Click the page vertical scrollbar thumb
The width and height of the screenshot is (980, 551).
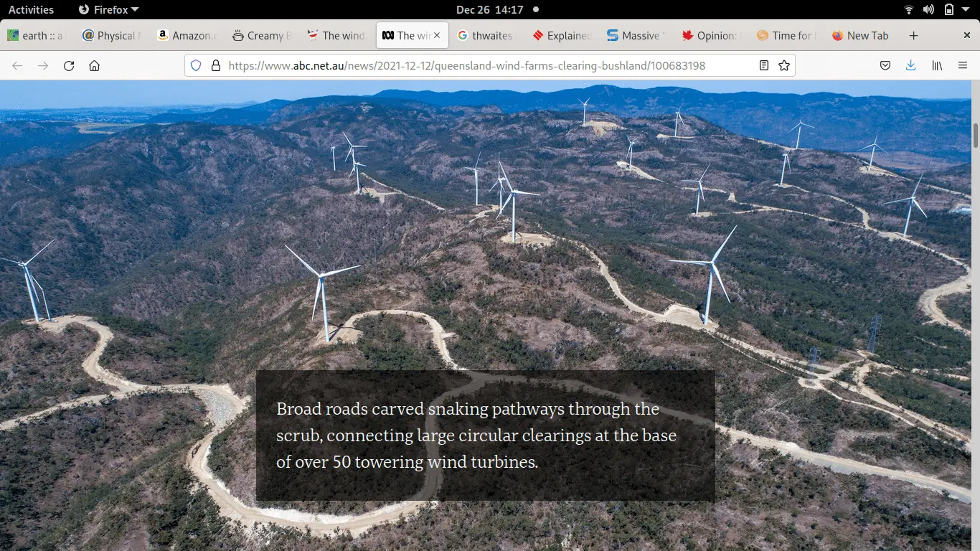pyautogui.click(x=975, y=134)
